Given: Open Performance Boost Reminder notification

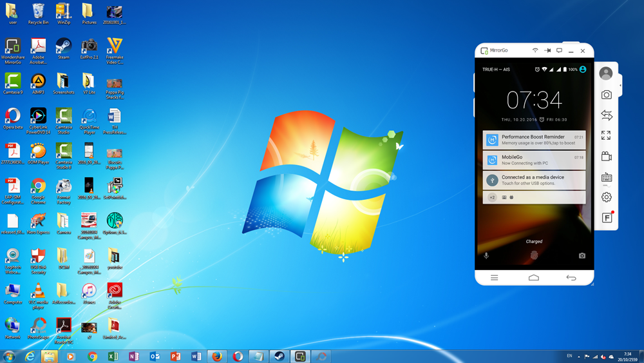Looking at the screenshot, I should 534,140.
